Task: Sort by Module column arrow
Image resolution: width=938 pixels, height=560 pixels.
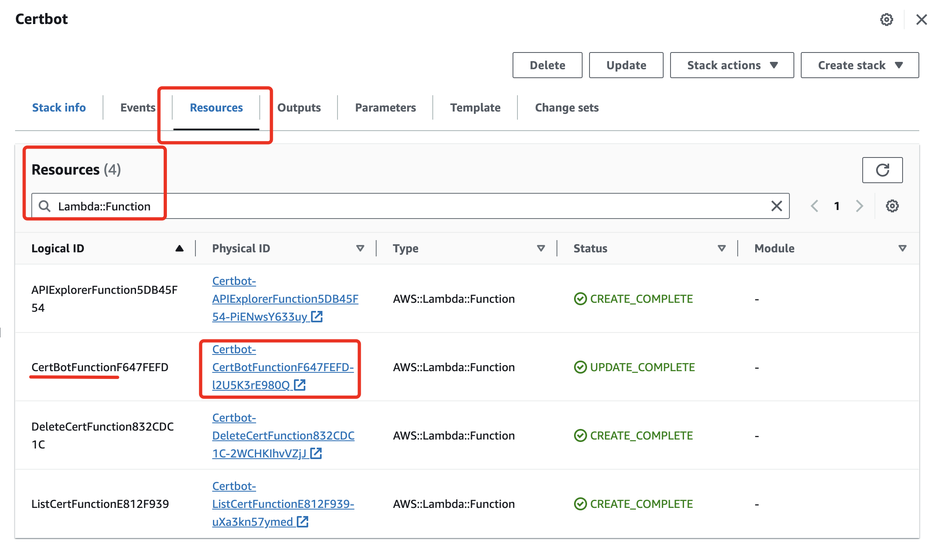Action: point(902,248)
